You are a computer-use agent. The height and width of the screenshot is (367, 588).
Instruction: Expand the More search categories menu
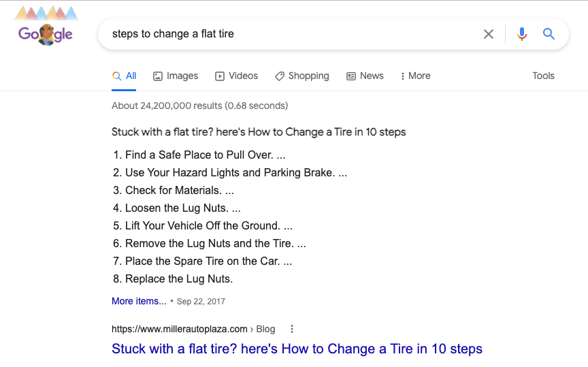(415, 76)
